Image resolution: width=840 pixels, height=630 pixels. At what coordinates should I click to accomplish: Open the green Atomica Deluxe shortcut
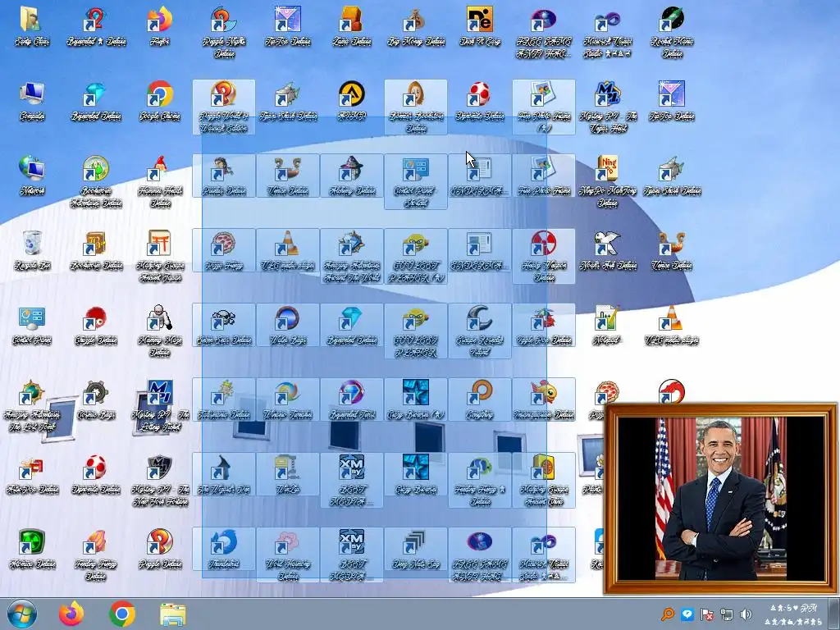(x=32, y=549)
